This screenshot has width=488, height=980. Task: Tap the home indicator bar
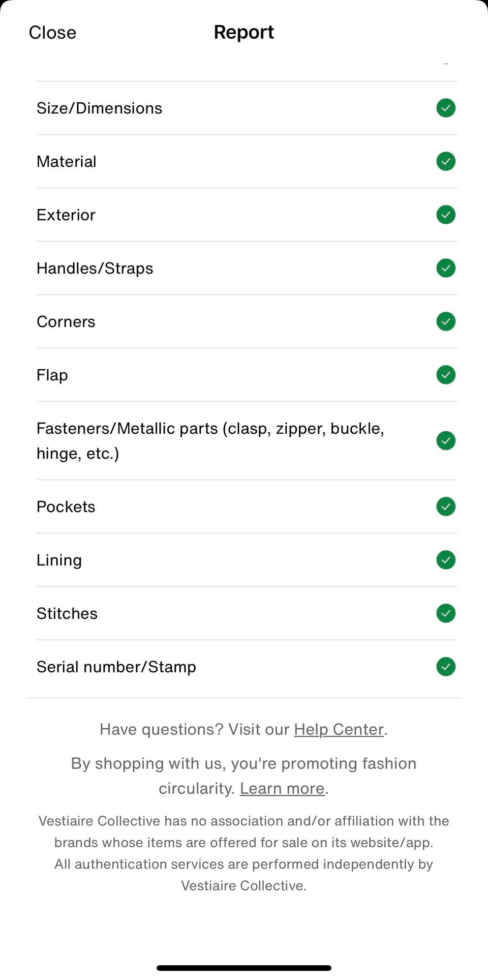[244, 968]
